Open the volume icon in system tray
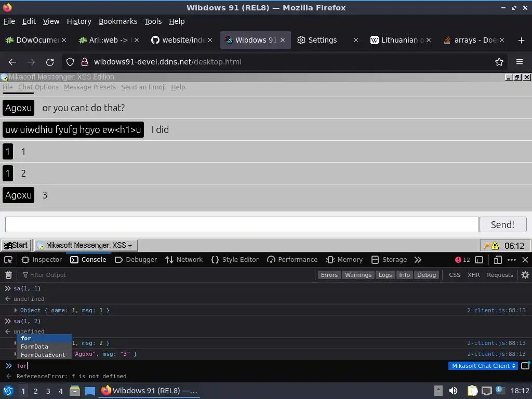This screenshot has height=399, width=532. coord(453,391)
